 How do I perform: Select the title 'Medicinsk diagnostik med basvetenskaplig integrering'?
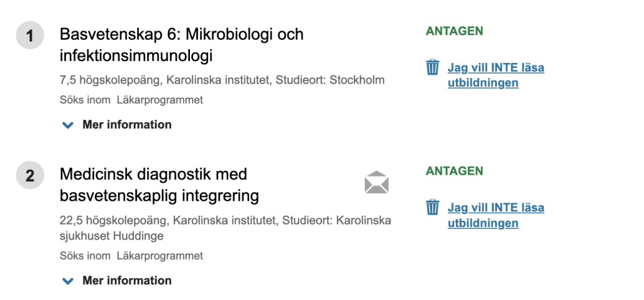[x=159, y=184]
